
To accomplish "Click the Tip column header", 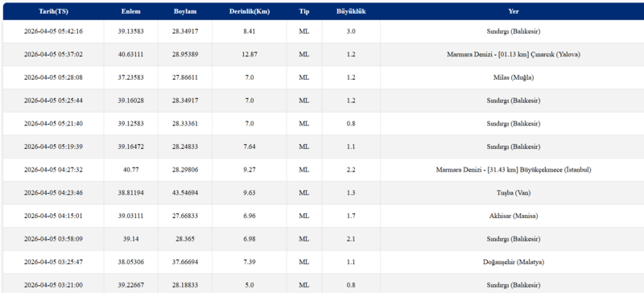I will point(304,11).
